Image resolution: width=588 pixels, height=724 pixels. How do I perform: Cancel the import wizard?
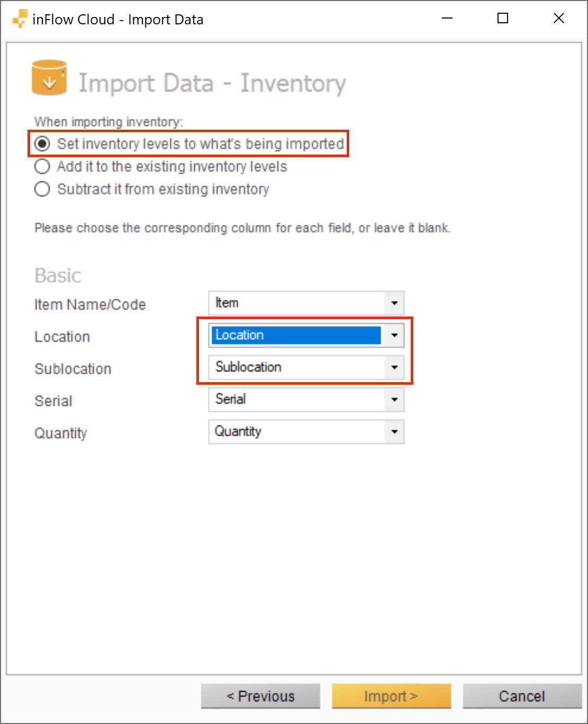522,696
